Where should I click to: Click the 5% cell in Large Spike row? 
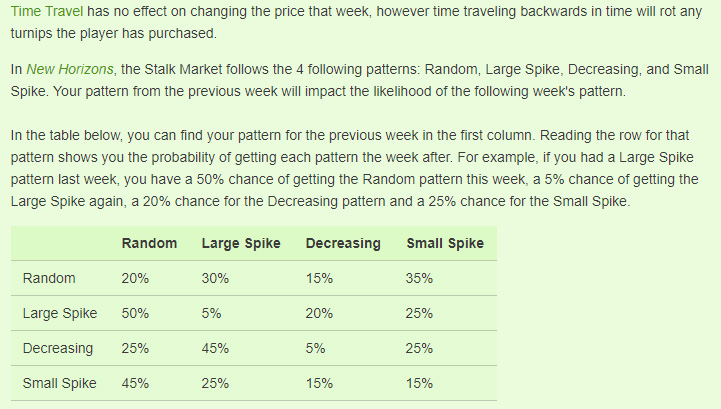point(212,313)
